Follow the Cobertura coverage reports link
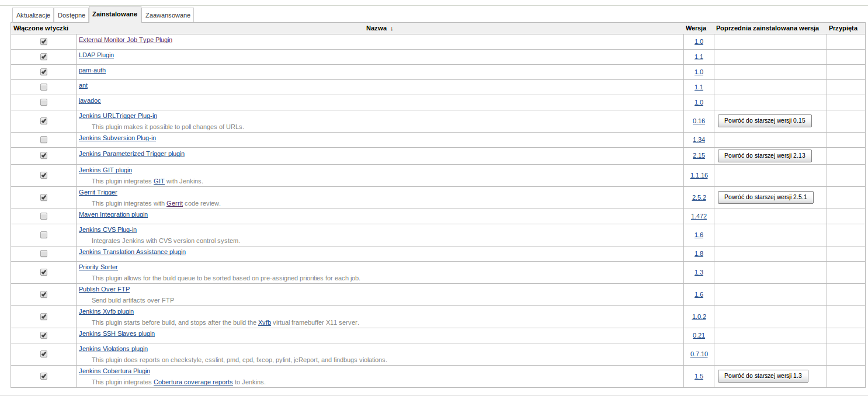This screenshot has height=396, width=868. pos(193,383)
